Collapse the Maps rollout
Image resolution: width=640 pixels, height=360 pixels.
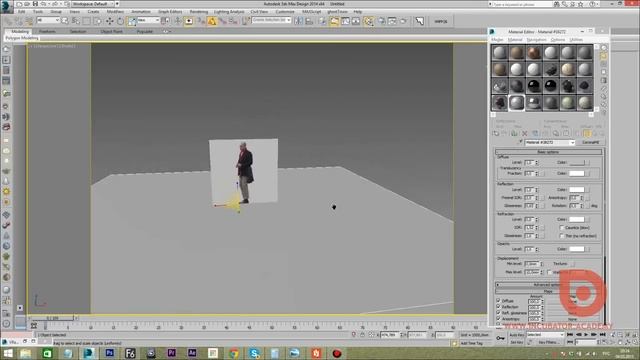[548, 291]
